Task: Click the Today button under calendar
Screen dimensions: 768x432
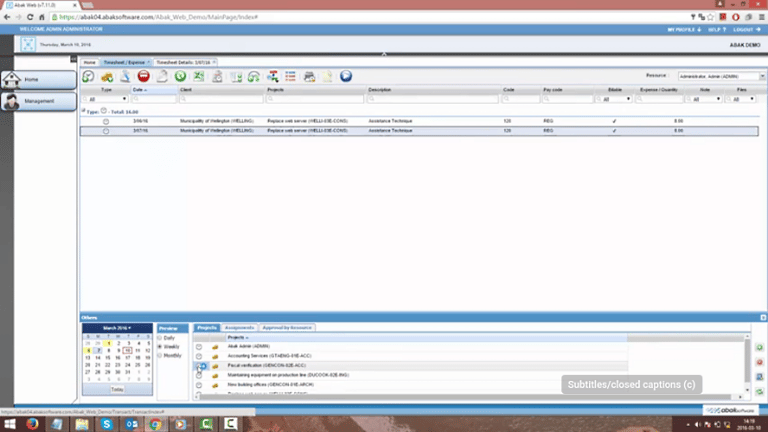Action: pyautogui.click(x=117, y=390)
